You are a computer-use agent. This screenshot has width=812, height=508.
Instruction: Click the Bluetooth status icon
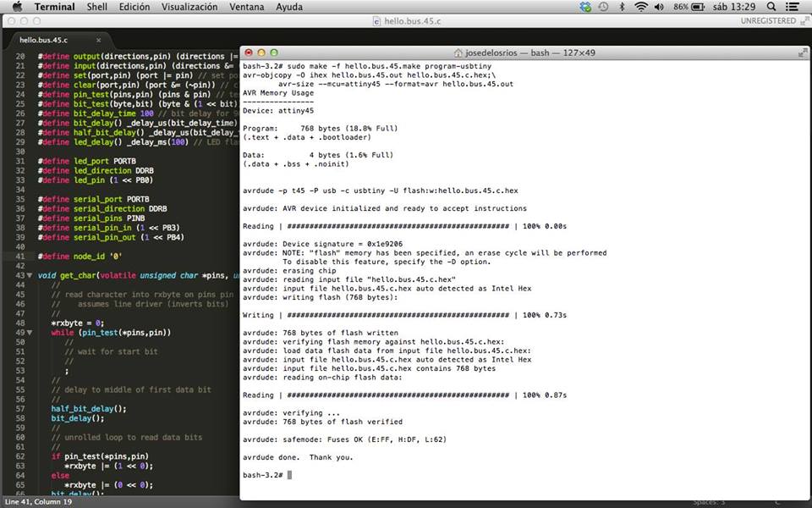(622, 7)
